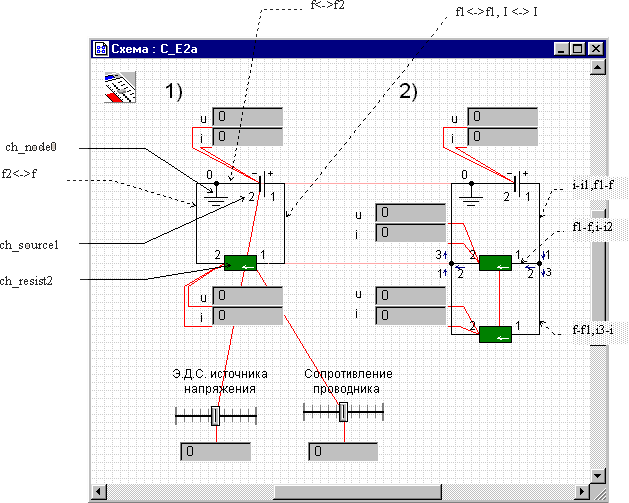Click the schema document icon in the title bar
Screen dimensions: 629x503
100,49
